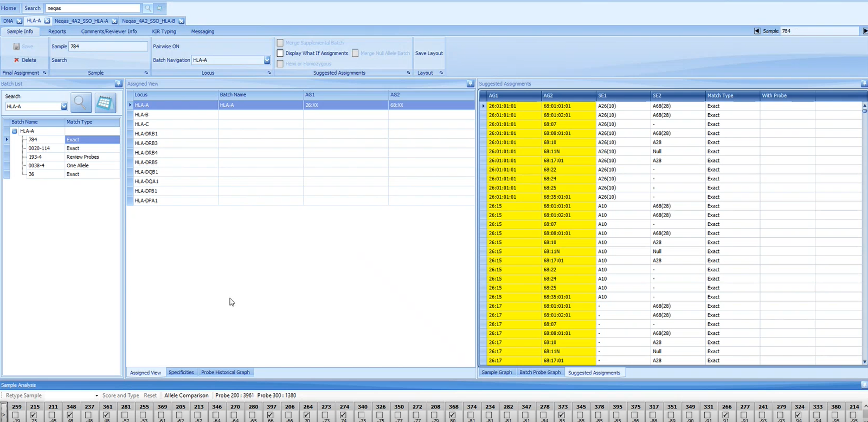Collapse the HLA-A batch tree node

pyautogui.click(x=15, y=131)
